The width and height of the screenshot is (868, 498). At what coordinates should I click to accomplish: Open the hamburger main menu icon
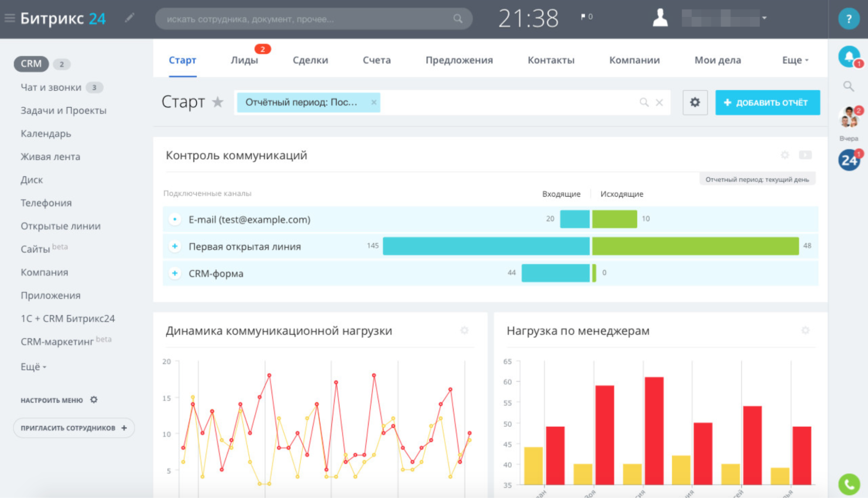10,18
